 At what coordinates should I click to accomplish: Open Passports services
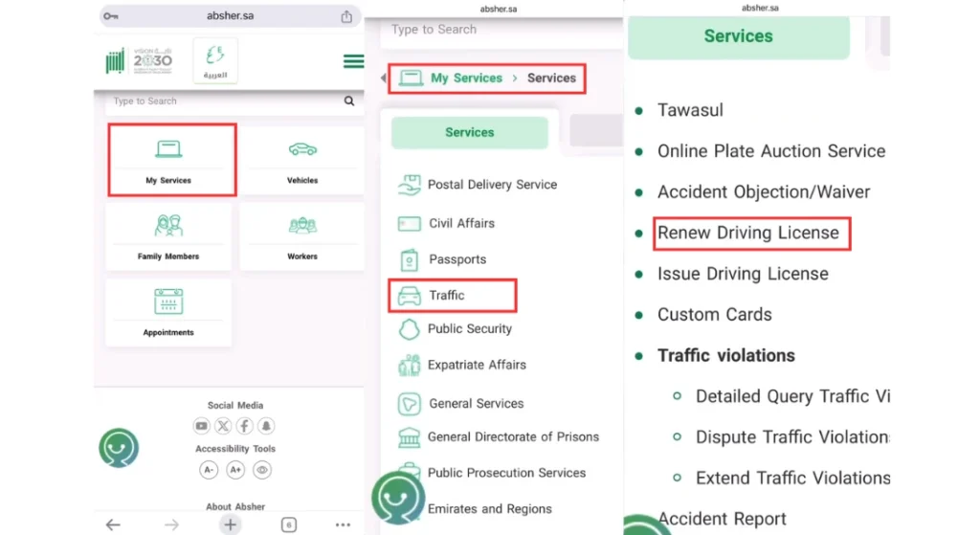442,259
